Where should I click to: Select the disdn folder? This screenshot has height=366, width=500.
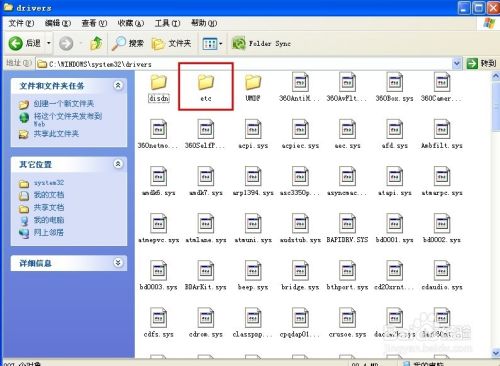tap(159, 88)
